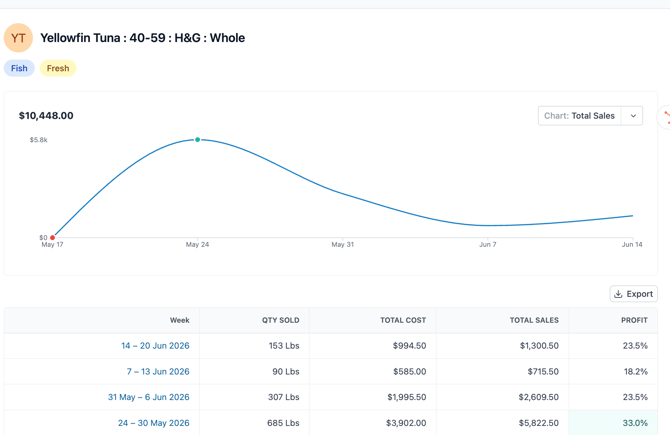This screenshot has height=435, width=670.
Task: Open the 31 May – 6 Jun 2026 week
Action: point(148,397)
